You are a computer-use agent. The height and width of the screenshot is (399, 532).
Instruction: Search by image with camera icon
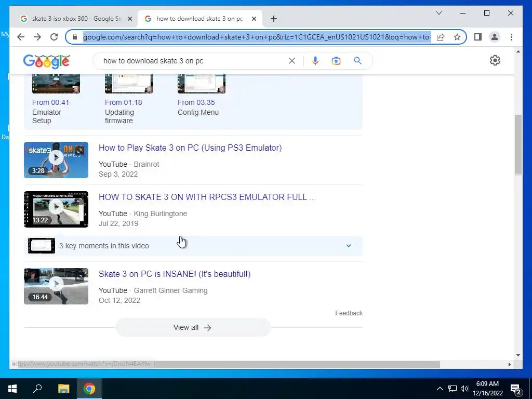coord(336,61)
